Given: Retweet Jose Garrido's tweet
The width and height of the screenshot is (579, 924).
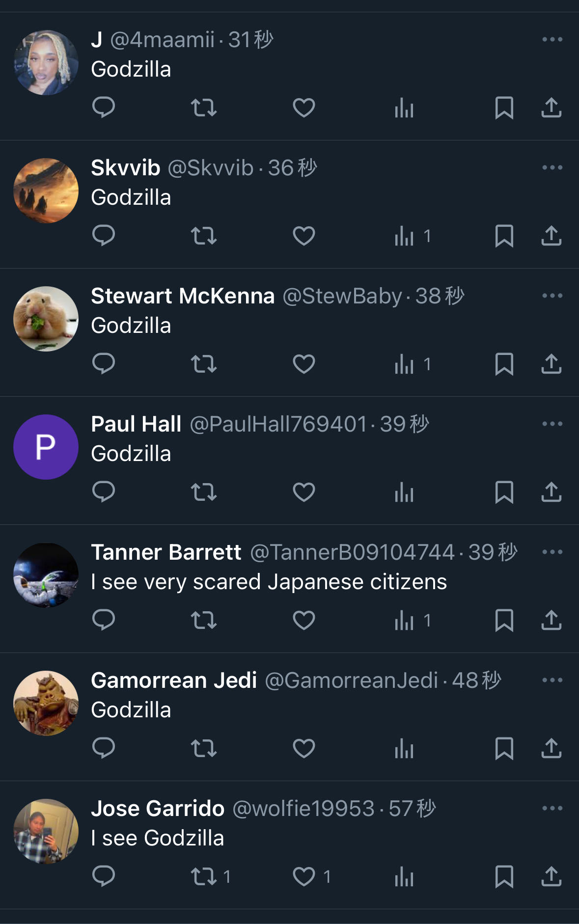Looking at the screenshot, I should coord(203,876).
